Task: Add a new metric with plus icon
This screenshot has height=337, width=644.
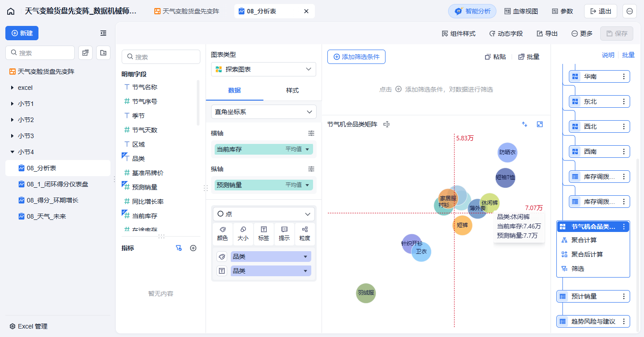Action: pyautogui.click(x=193, y=248)
